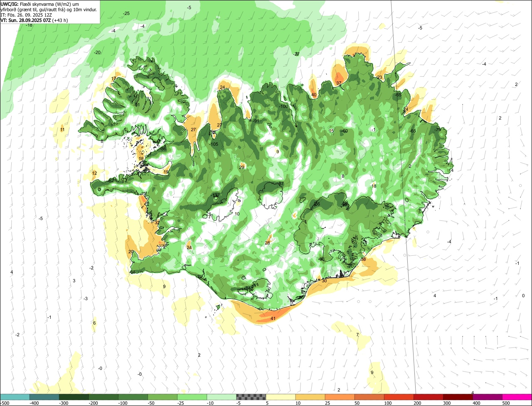Click the '-62' value on the map
532x406 pixels.
click(110, 181)
